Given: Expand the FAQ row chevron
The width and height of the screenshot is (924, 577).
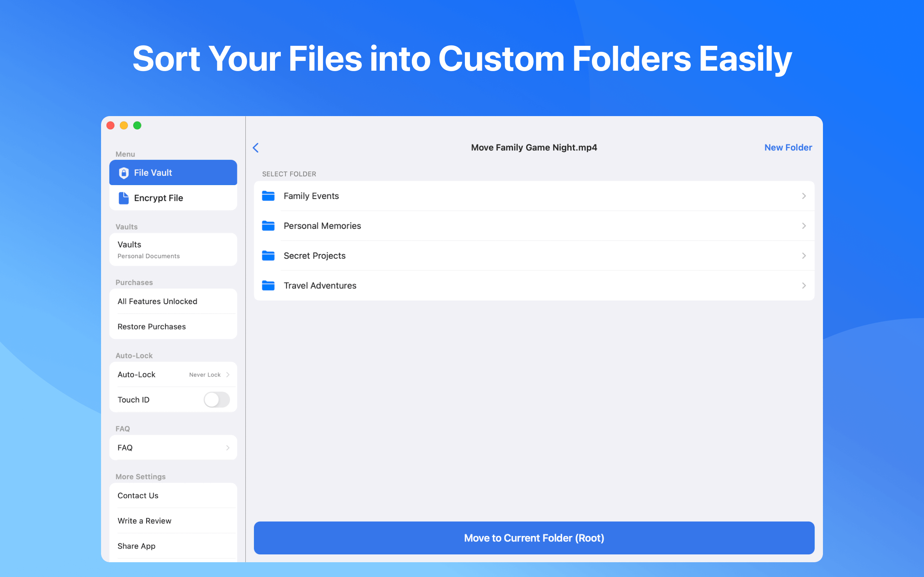Looking at the screenshot, I should coord(227,448).
